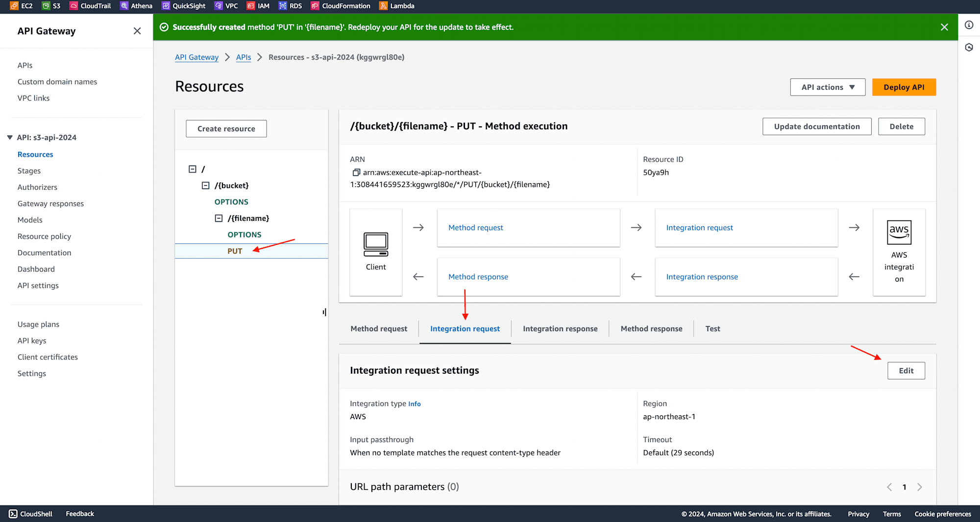Click the AWS integration logo icon
Image resolution: width=980 pixels, height=522 pixels.
tap(899, 232)
